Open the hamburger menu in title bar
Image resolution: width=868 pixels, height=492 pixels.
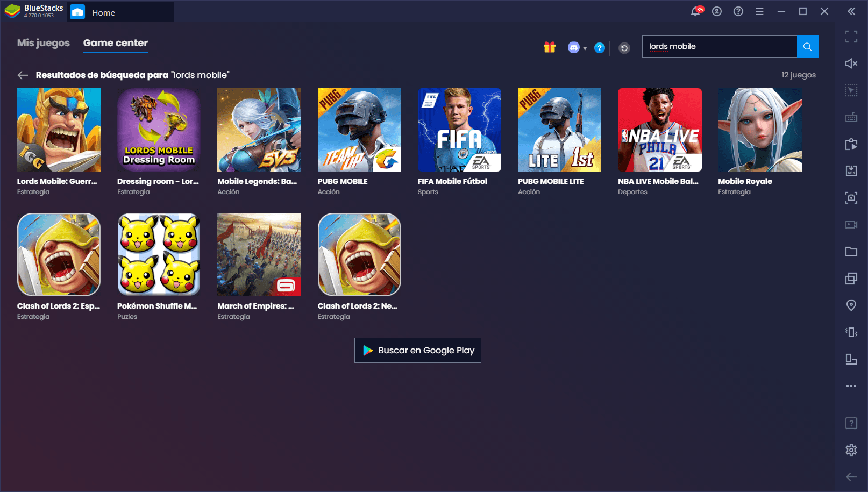(759, 11)
